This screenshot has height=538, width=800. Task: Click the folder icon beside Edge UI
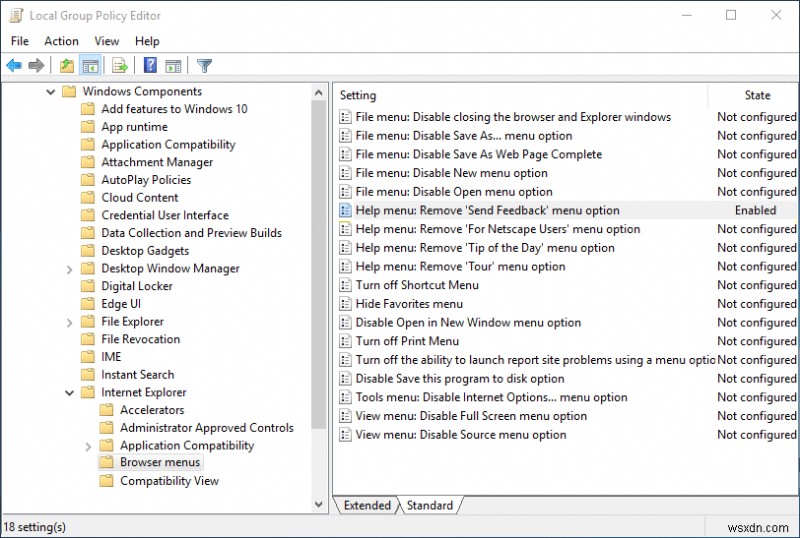pyautogui.click(x=88, y=304)
